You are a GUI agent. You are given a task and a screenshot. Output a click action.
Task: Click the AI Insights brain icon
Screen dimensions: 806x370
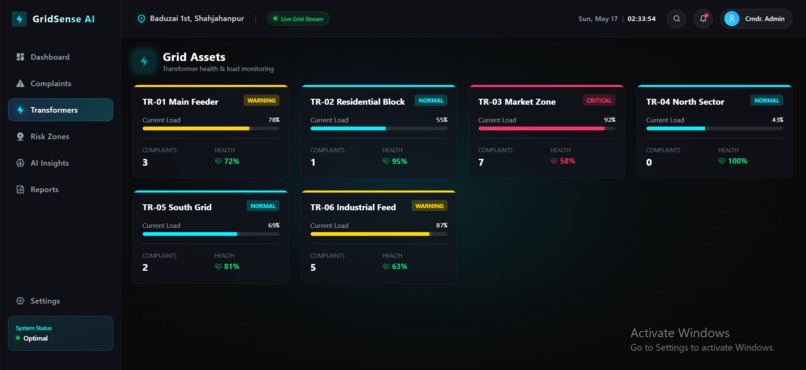click(x=20, y=163)
